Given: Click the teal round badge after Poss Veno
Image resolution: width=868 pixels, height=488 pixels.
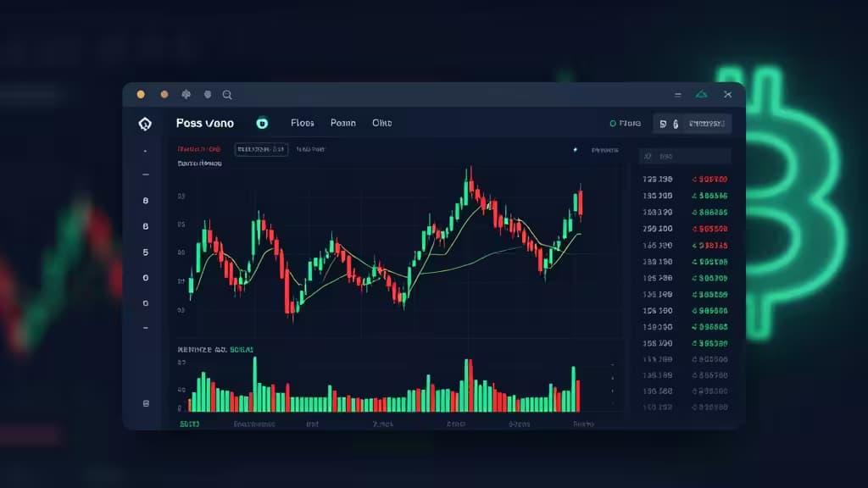Looking at the screenshot, I should click(262, 124).
